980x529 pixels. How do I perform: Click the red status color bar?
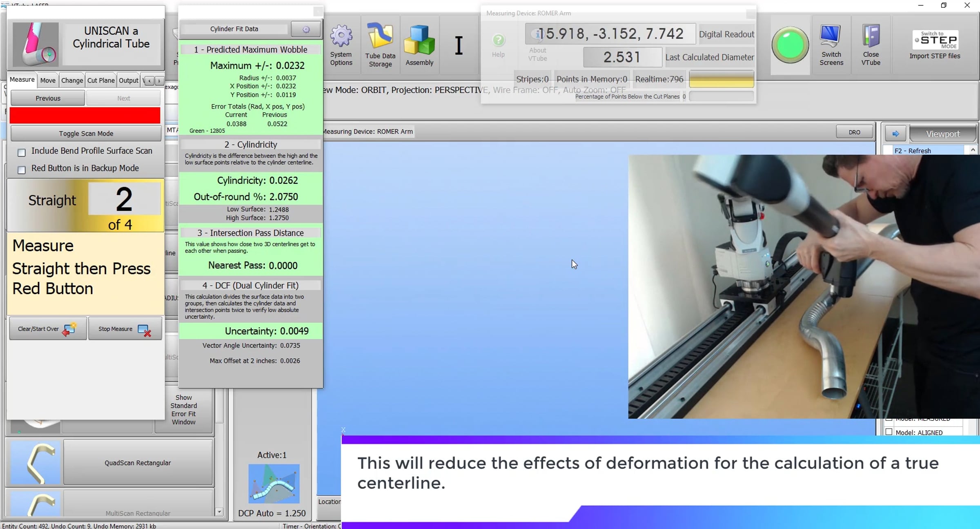(x=85, y=116)
